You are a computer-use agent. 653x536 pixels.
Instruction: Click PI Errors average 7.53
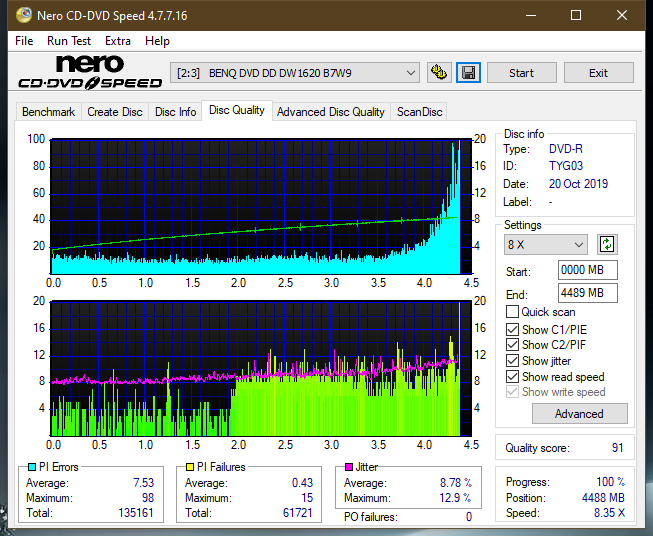click(x=144, y=483)
